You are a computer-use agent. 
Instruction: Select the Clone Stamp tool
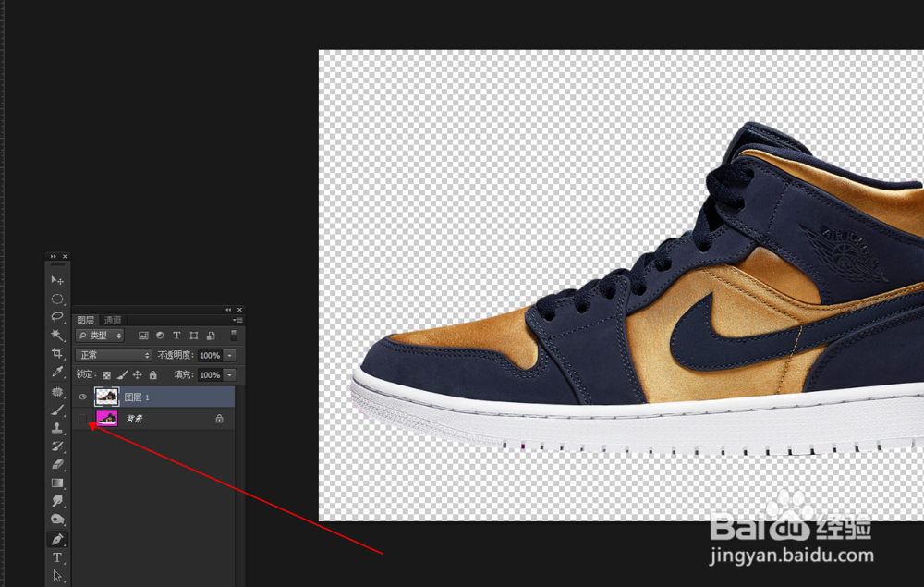pyautogui.click(x=57, y=428)
